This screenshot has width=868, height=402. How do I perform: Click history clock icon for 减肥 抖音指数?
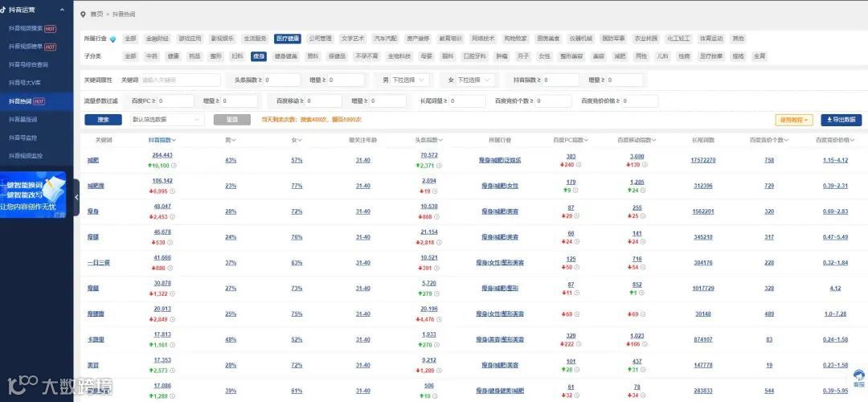tap(174, 166)
